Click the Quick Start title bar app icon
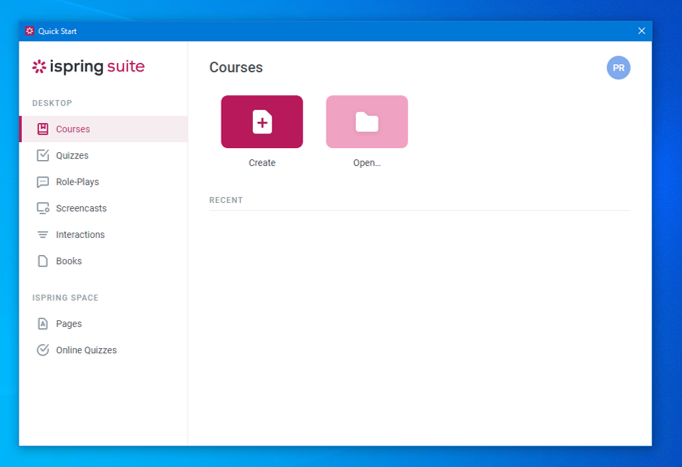682x467 pixels. coord(30,31)
